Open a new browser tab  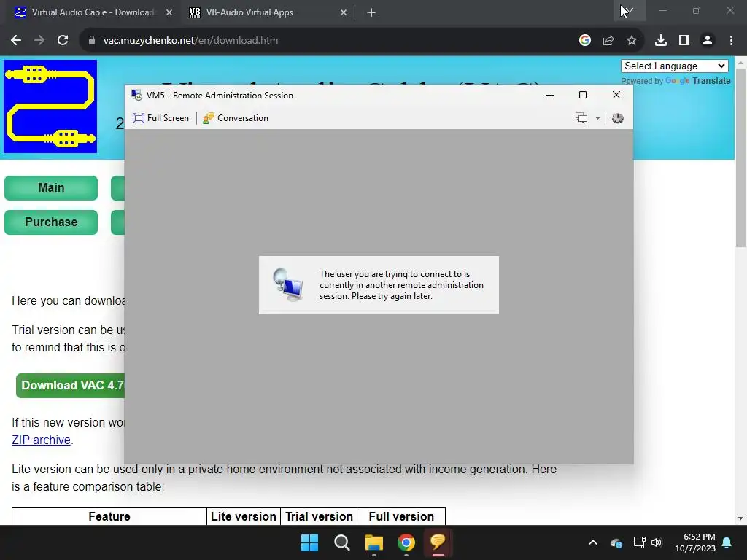coord(371,12)
